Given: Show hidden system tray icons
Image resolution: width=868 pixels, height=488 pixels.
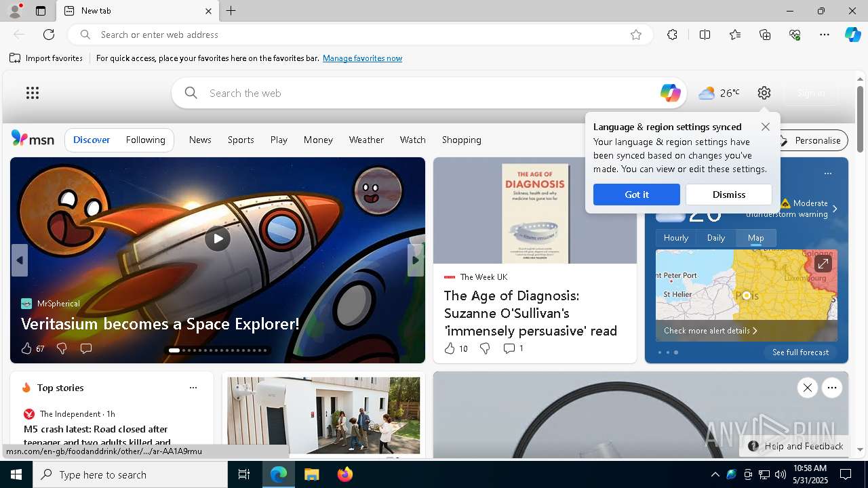Looking at the screenshot, I should pos(715,474).
